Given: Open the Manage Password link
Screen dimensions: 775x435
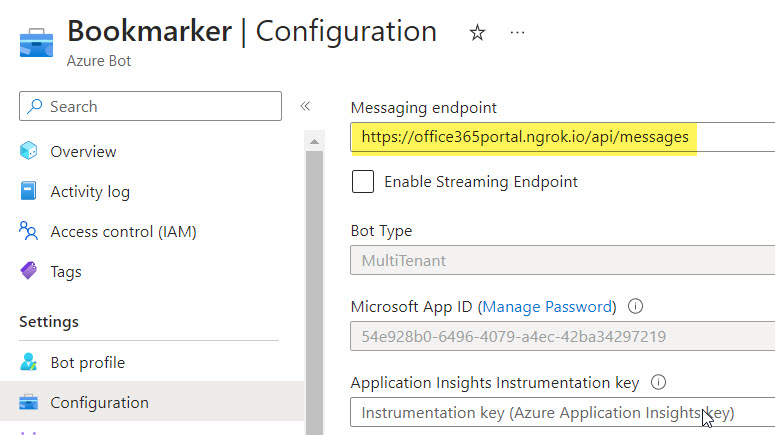Looking at the screenshot, I should pyautogui.click(x=547, y=307).
